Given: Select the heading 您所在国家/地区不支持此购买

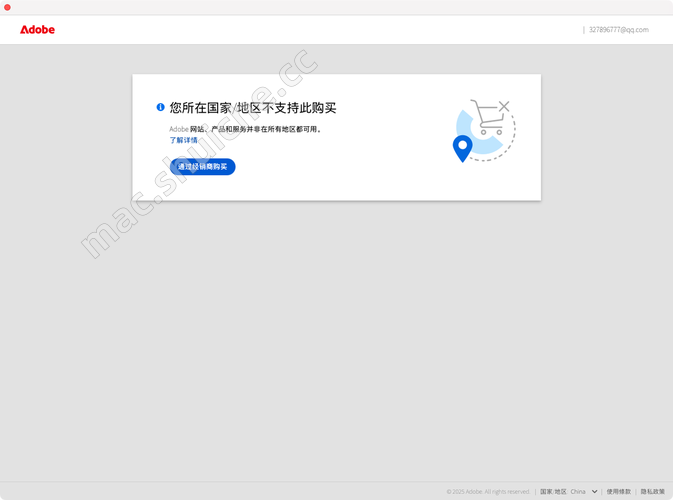Looking at the screenshot, I should pyautogui.click(x=253, y=108).
